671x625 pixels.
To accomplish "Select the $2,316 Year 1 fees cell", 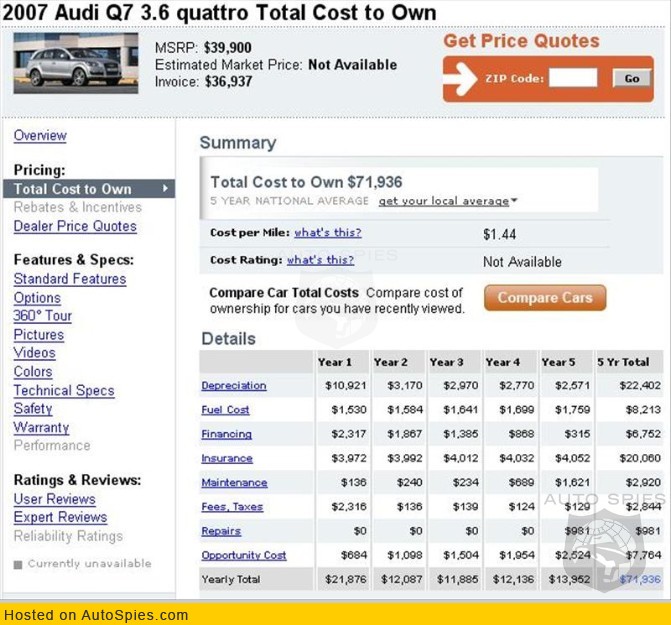I will click(x=349, y=507).
